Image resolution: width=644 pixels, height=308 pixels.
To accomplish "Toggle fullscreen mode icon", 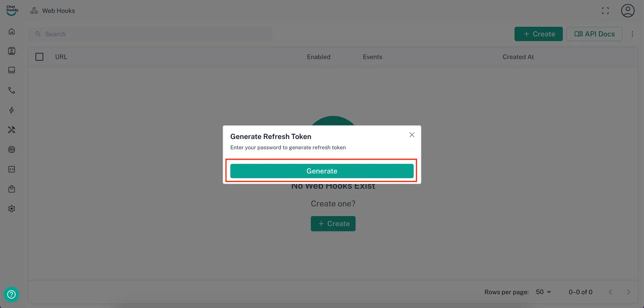I will point(605,11).
